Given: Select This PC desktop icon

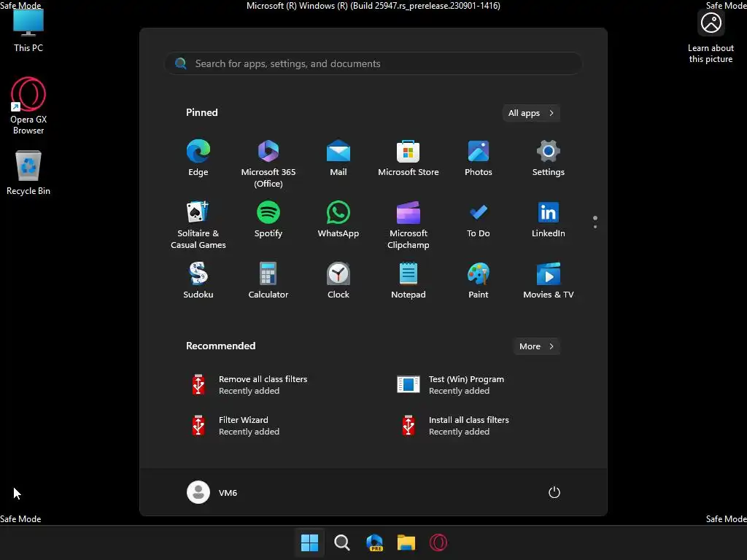Looking at the screenshot, I should point(28,31).
